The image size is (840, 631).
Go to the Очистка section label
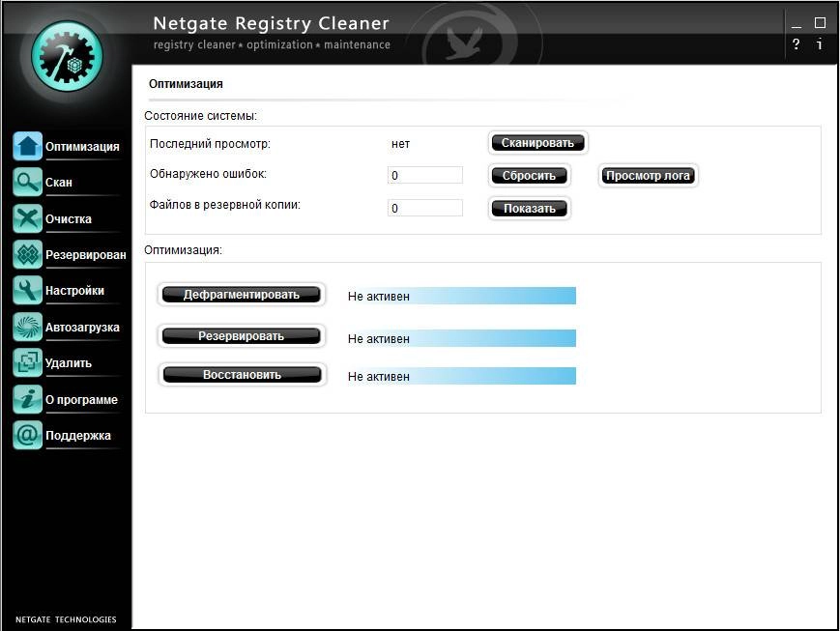[69, 218]
